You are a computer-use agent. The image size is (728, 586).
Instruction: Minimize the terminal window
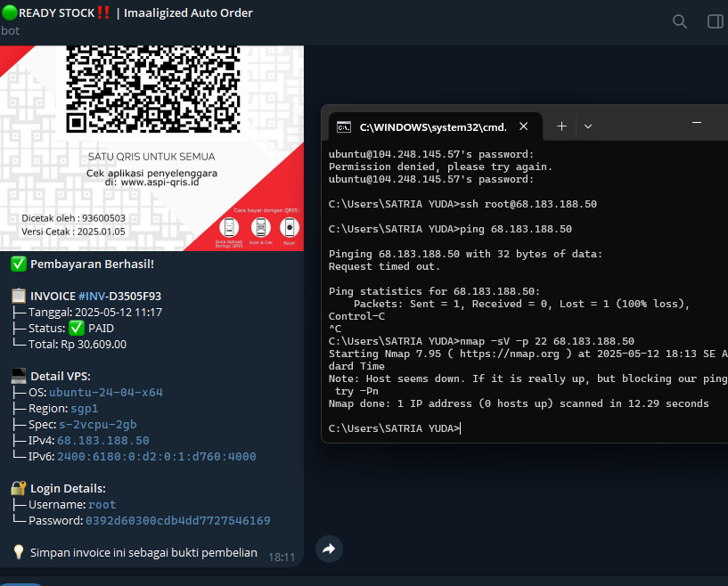pos(697,123)
